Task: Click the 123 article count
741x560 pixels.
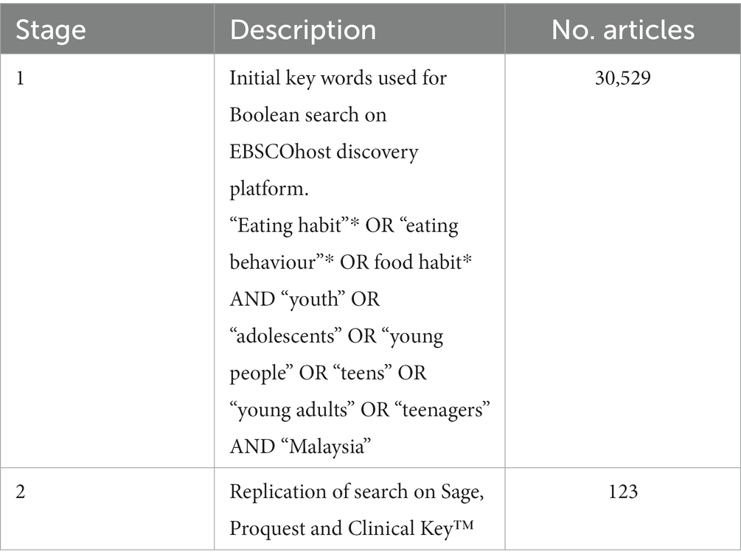Action: point(623,492)
